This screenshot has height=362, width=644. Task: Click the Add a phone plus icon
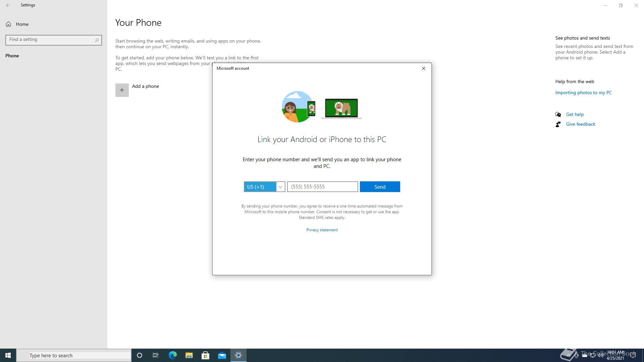[122, 90]
